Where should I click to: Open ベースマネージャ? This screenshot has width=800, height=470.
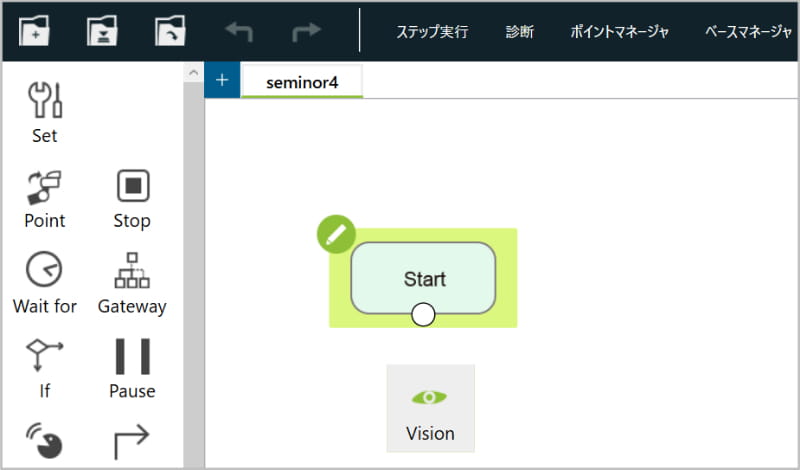[x=748, y=32]
